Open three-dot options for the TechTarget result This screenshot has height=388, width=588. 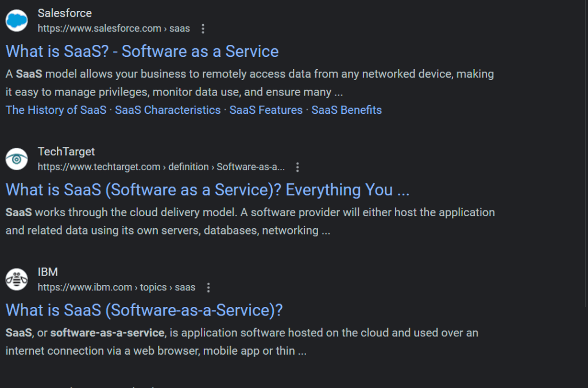(297, 167)
